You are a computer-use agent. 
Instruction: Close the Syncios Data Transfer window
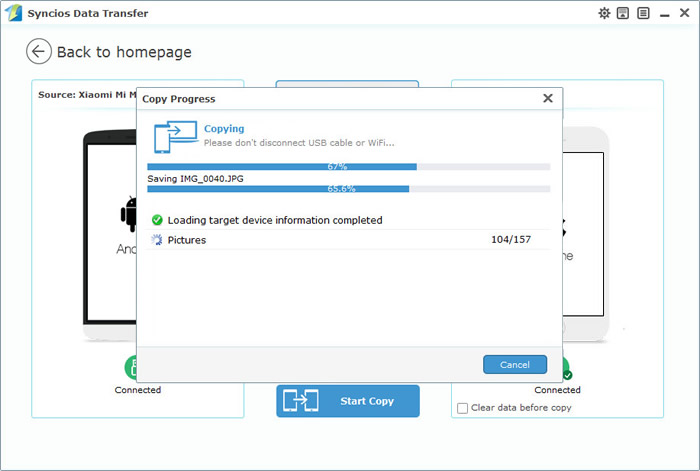click(684, 13)
